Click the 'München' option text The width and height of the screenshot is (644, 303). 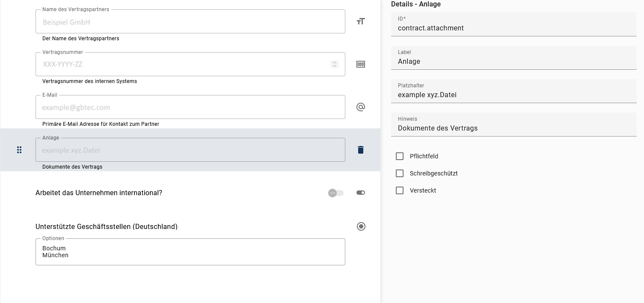tap(55, 255)
